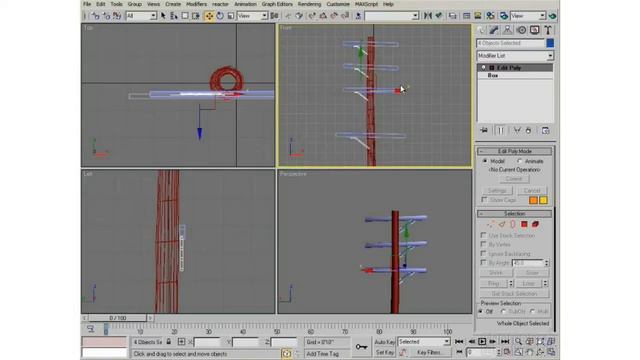Click the object color blue swatch
Screen dimensions: 640x360
(x=550, y=43)
